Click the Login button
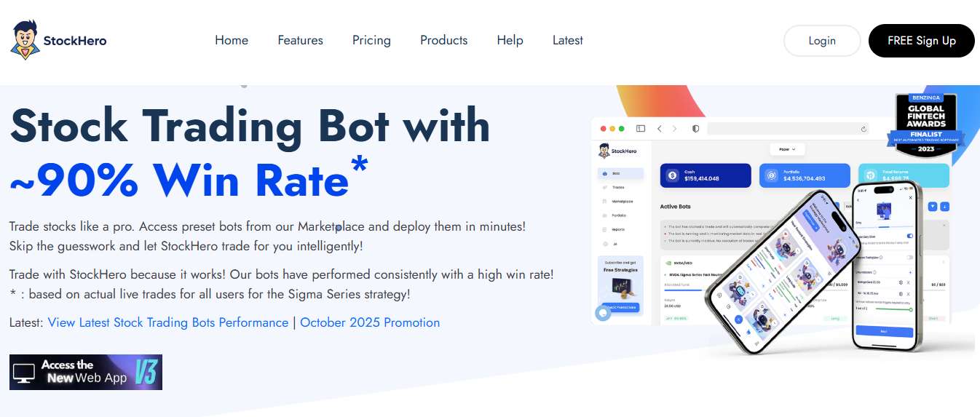This screenshot has width=980, height=417. coord(822,41)
